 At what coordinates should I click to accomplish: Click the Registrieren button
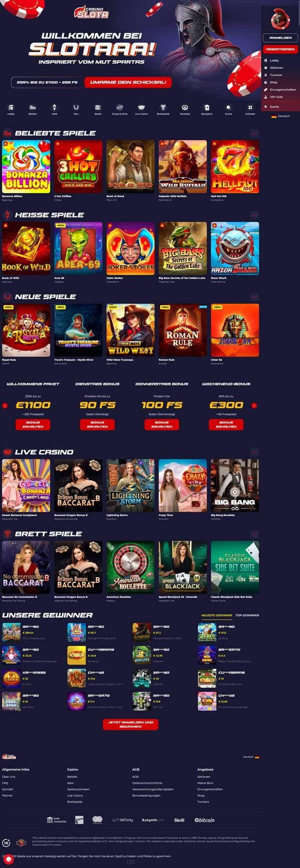tap(280, 49)
